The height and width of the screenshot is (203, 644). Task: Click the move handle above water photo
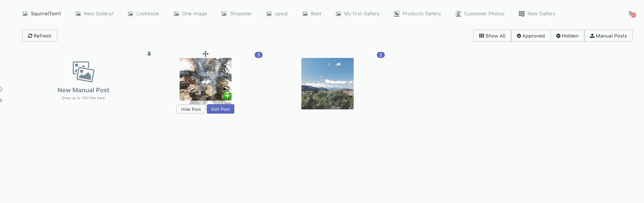tap(206, 54)
